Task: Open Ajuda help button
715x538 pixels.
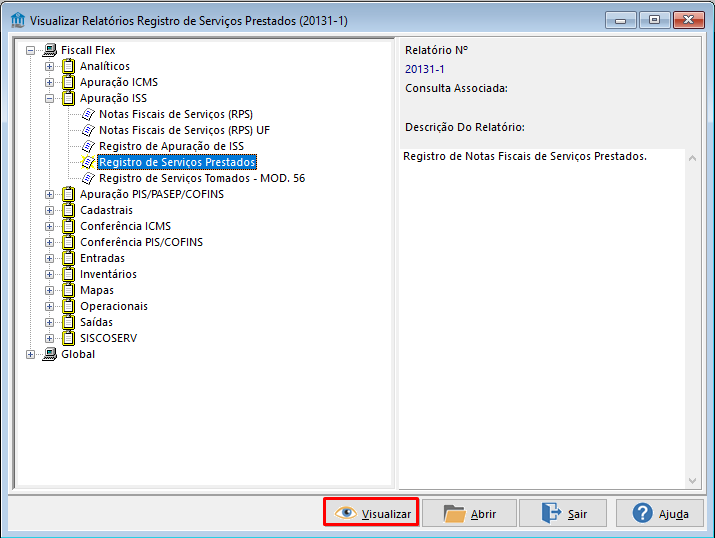Action: tap(660, 513)
